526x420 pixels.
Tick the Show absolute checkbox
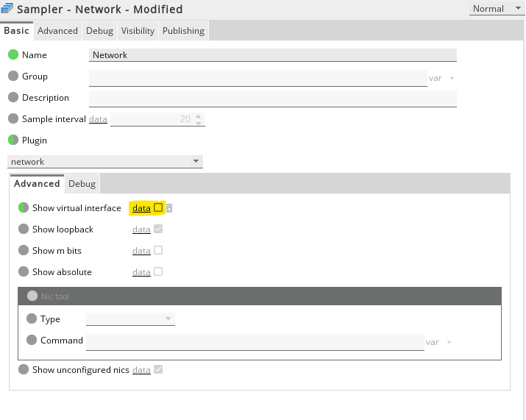point(158,272)
